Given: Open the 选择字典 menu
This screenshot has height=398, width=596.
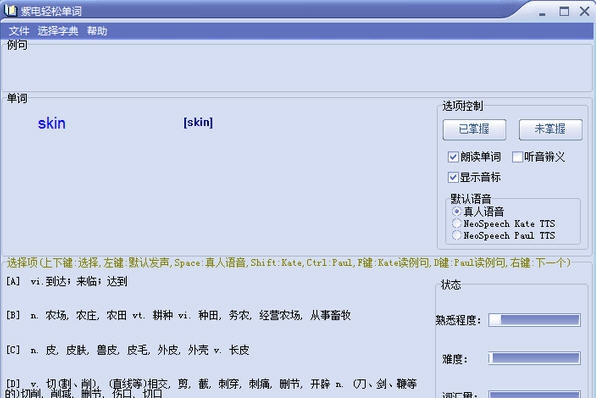Looking at the screenshot, I should [58, 31].
